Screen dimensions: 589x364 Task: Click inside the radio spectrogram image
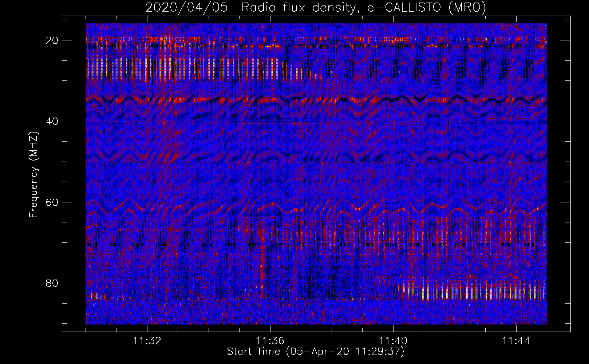(316, 174)
